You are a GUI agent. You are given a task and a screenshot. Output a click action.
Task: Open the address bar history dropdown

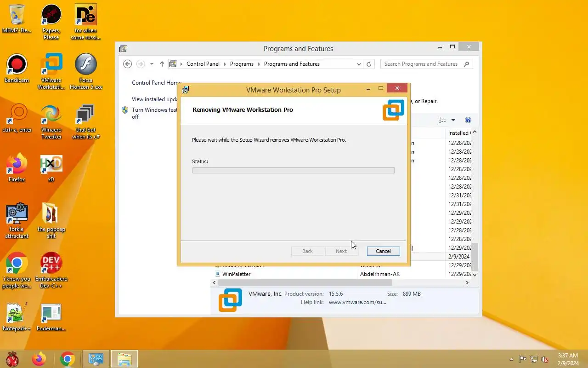click(x=359, y=64)
